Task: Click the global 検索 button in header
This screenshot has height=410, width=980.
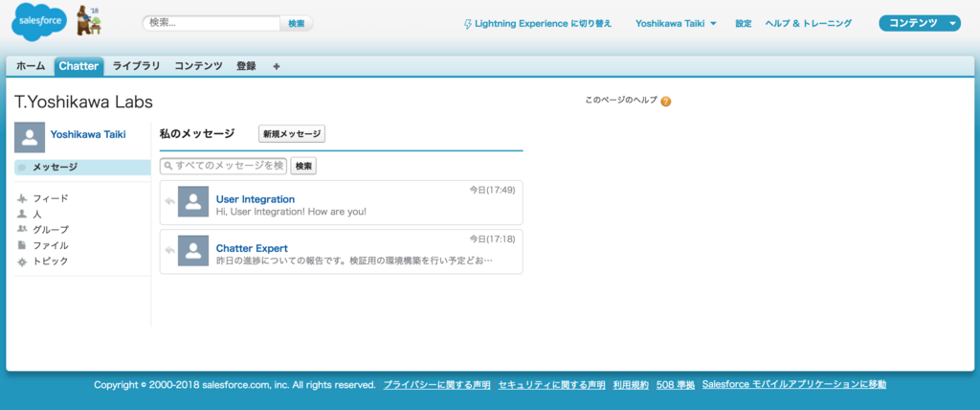Action: coord(297,24)
